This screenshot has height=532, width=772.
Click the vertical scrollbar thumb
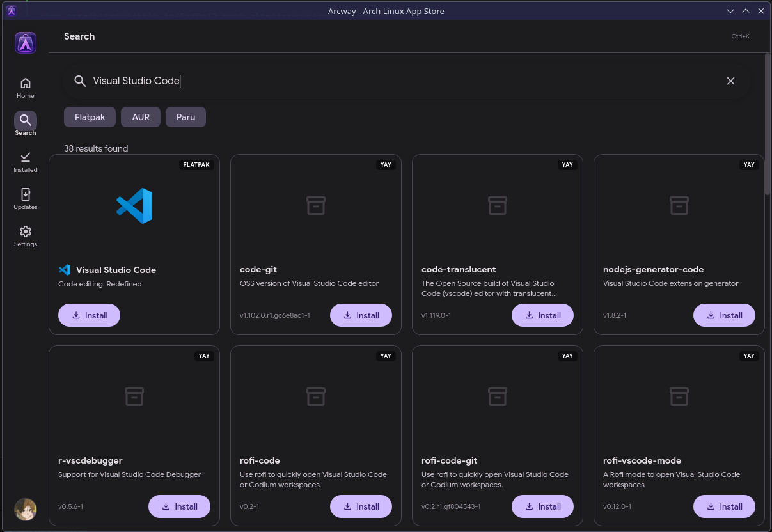coord(768,123)
